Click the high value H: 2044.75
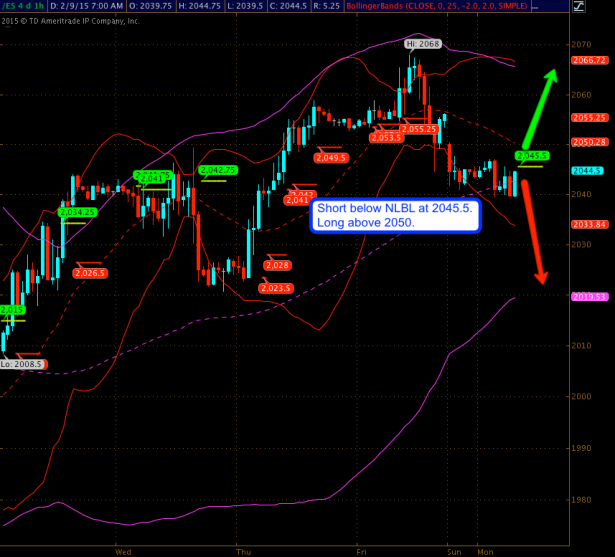This screenshot has height=557, width=615. 201,6
